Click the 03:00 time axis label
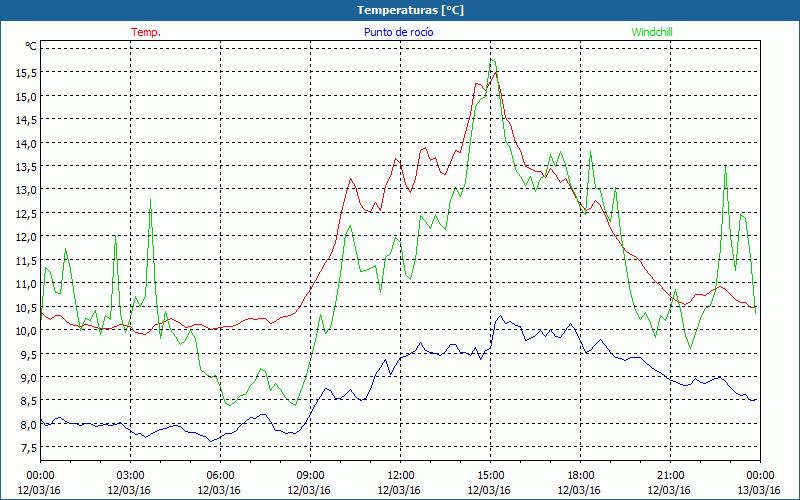Viewport: 800px width, 500px height. point(130,476)
